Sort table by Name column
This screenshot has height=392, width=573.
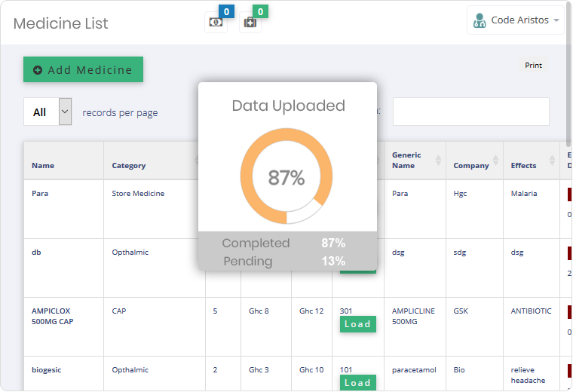point(63,161)
